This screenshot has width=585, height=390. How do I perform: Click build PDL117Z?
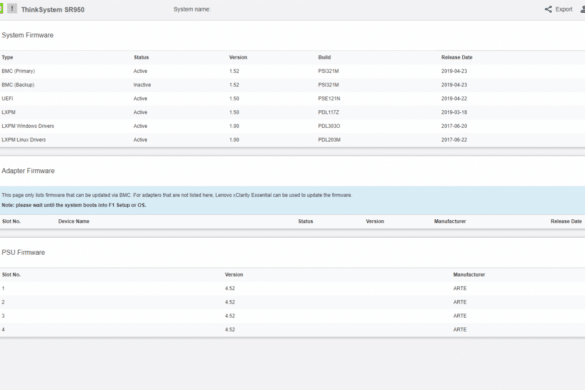[328, 112]
